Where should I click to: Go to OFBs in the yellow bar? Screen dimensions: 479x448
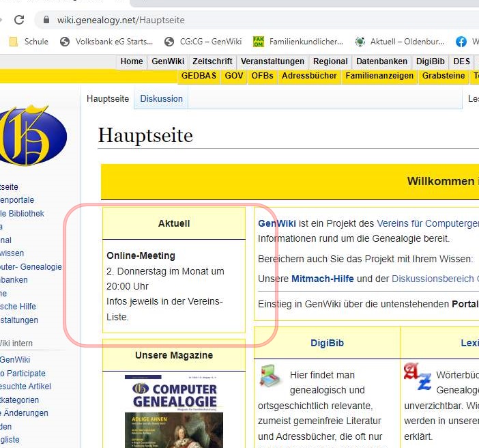coord(262,76)
